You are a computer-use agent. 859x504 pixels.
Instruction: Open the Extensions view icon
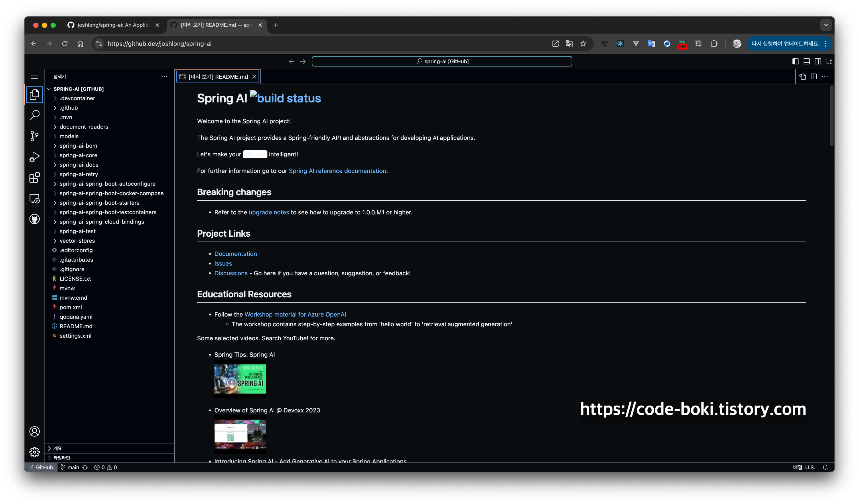point(34,177)
